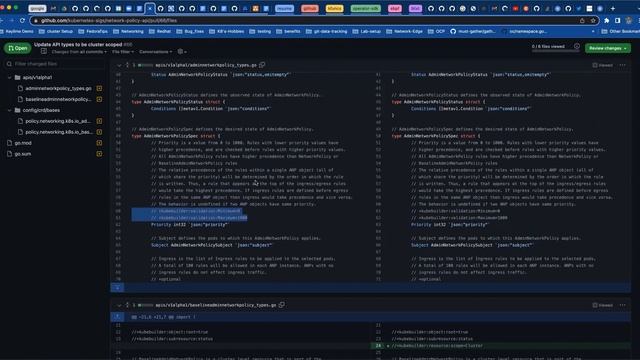This screenshot has width=640, height=360.
Task: Mark adminnetworkpolicy_types.go as Viewed
Action: click(x=602, y=65)
